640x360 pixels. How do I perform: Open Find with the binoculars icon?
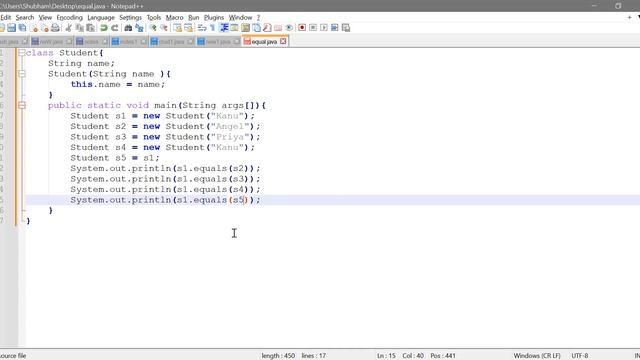coord(128,28)
